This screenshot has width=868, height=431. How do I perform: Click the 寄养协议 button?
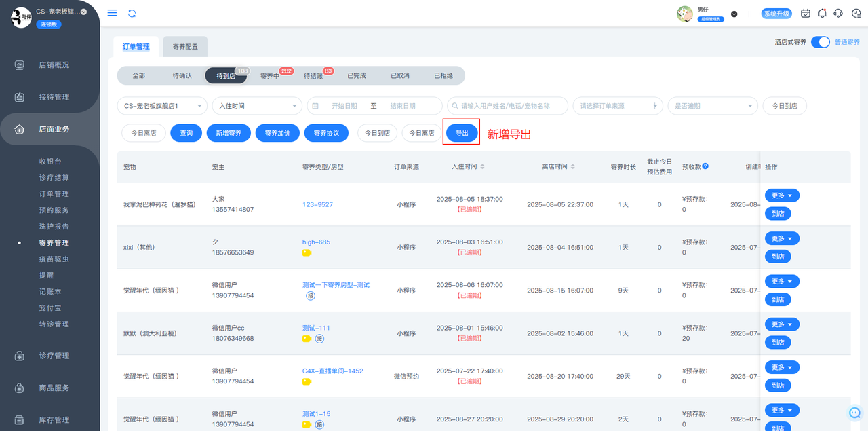326,133
